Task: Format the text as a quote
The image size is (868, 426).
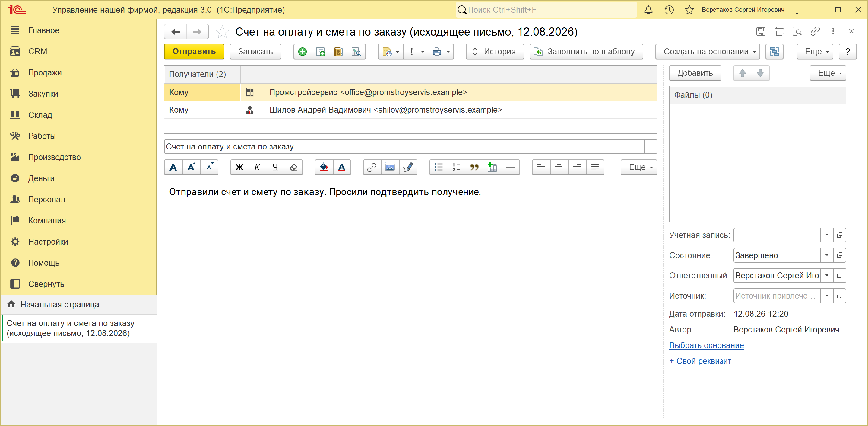Action: (474, 167)
